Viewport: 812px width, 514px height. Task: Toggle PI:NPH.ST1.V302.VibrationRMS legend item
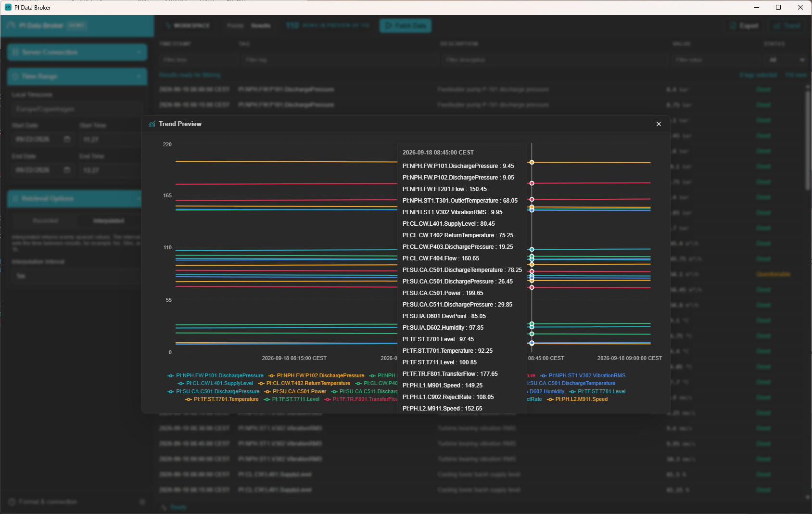click(583, 376)
